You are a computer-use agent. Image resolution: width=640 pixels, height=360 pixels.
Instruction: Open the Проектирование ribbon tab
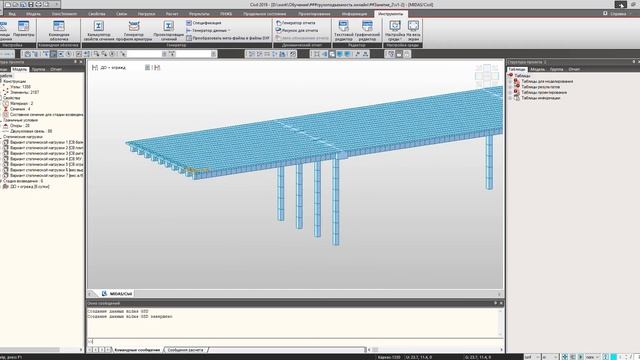314,14
